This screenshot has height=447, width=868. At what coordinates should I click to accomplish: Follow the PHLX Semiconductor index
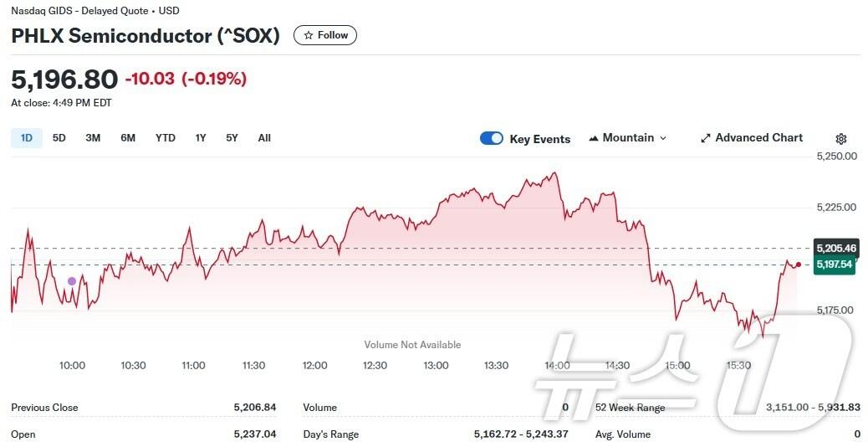[325, 35]
